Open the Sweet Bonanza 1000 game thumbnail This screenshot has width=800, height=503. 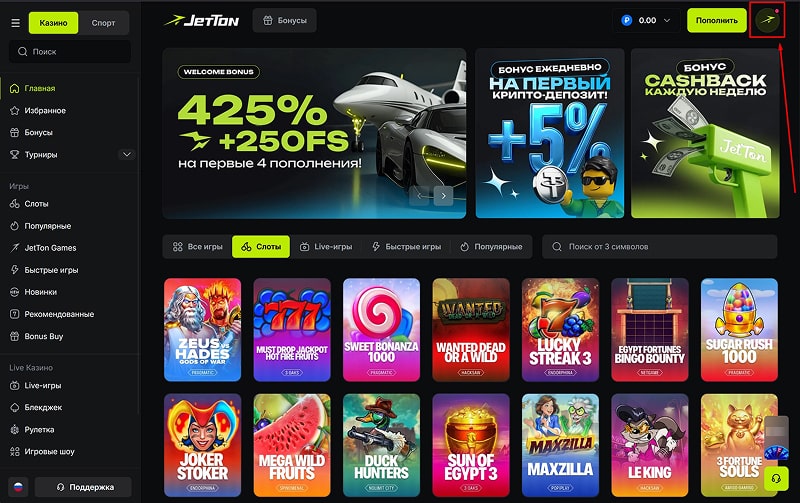click(x=381, y=330)
